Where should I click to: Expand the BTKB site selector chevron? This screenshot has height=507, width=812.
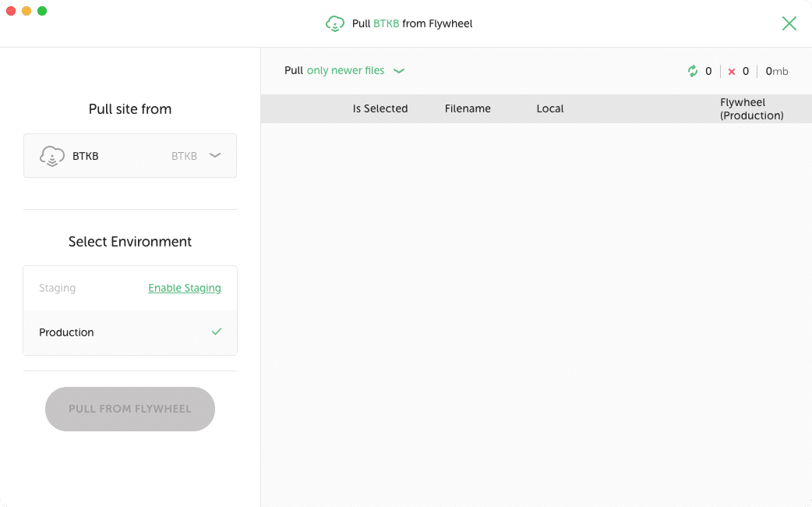215,155
